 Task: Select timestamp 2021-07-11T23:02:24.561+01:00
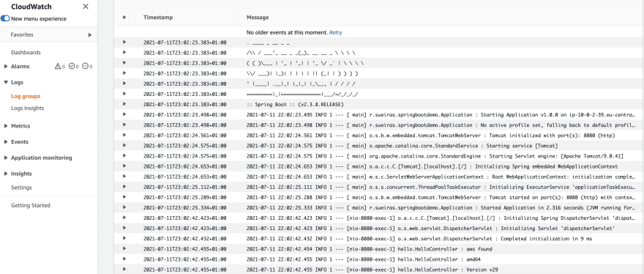tap(185, 136)
